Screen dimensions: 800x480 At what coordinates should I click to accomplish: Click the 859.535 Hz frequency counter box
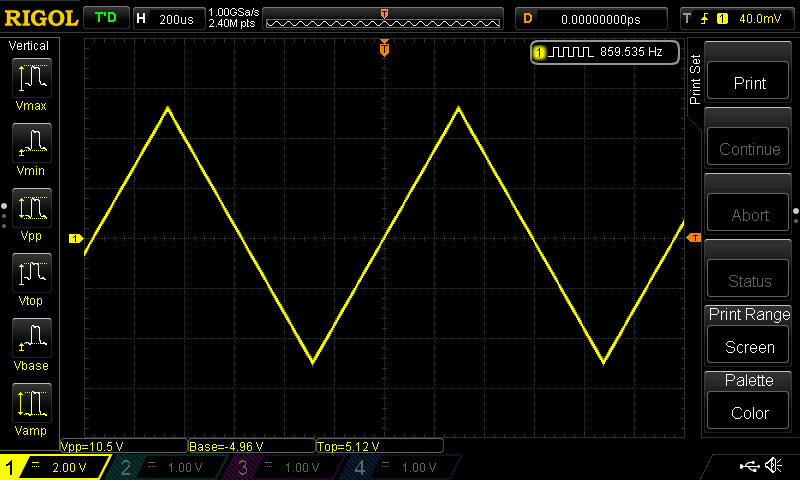(605, 52)
